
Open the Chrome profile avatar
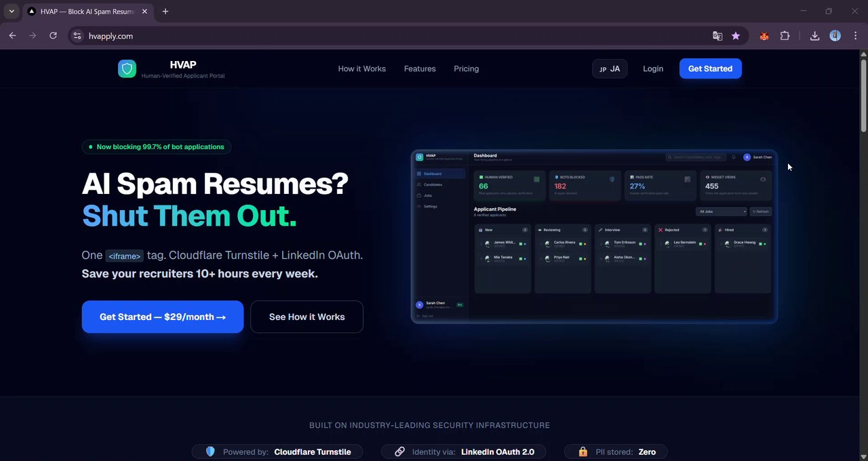835,36
